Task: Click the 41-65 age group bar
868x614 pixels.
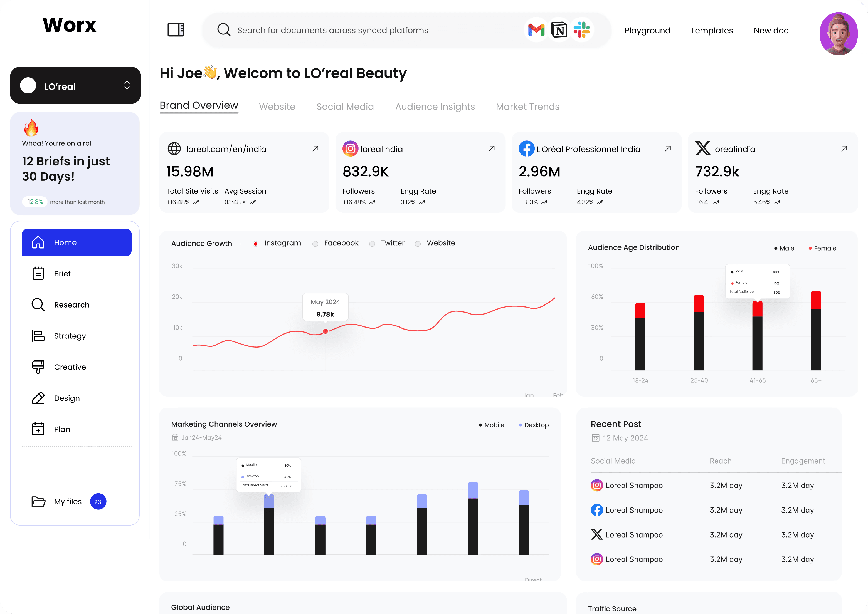Action: point(757,336)
